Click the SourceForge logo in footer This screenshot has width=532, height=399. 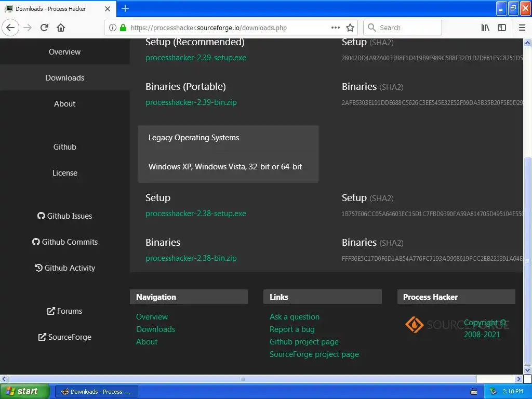click(456, 325)
